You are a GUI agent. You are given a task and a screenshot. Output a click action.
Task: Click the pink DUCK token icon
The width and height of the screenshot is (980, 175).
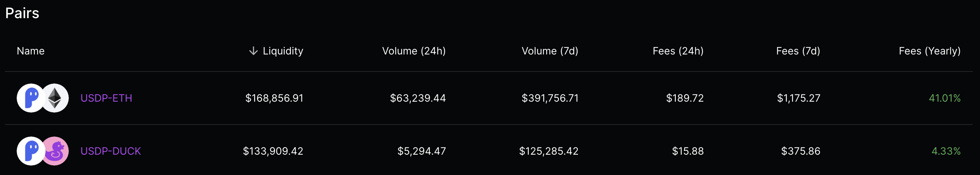tap(55, 151)
